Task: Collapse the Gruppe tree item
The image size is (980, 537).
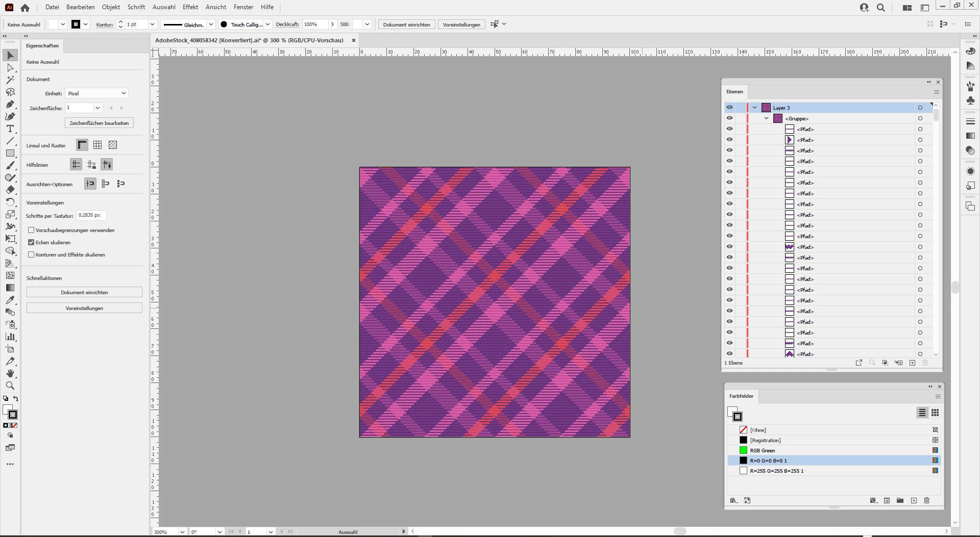Action: (x=766, y=118)
